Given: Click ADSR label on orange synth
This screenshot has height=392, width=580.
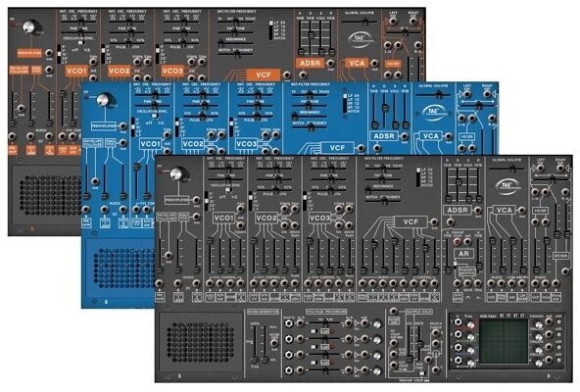Looking at the screenshot, I should pos(310,63).
